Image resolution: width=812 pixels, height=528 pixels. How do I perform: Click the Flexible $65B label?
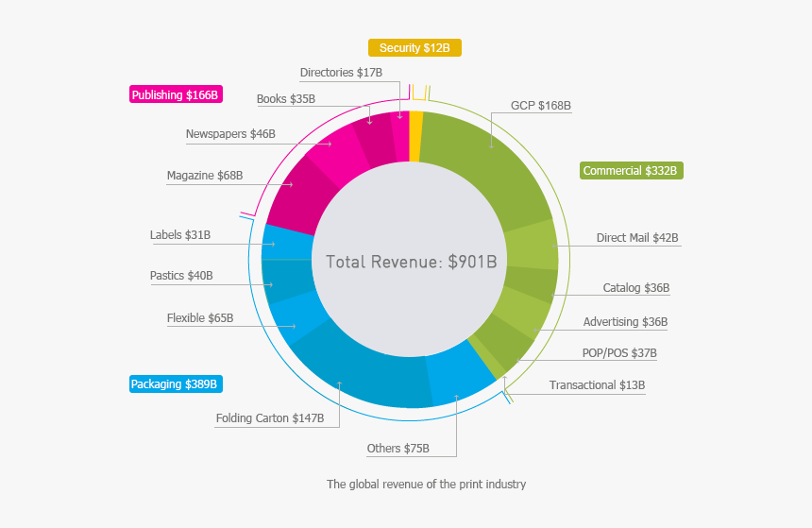click(199, 318)
